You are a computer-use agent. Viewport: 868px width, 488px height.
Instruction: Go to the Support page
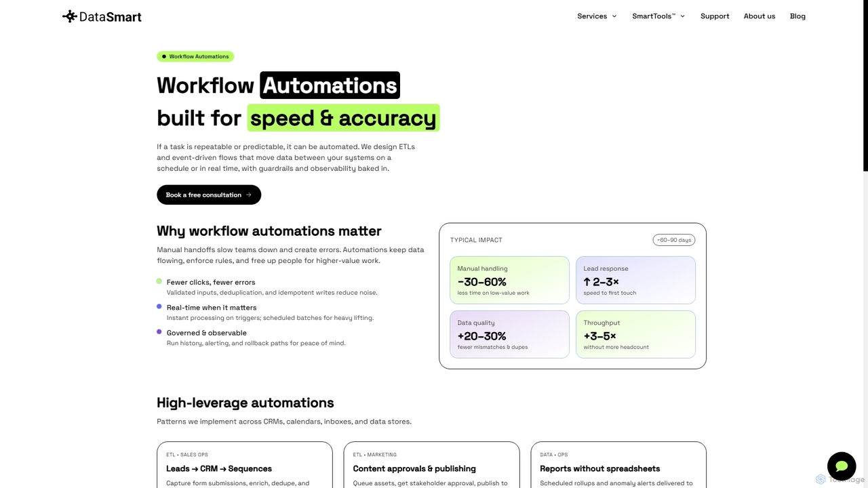(x=715, y=16)
